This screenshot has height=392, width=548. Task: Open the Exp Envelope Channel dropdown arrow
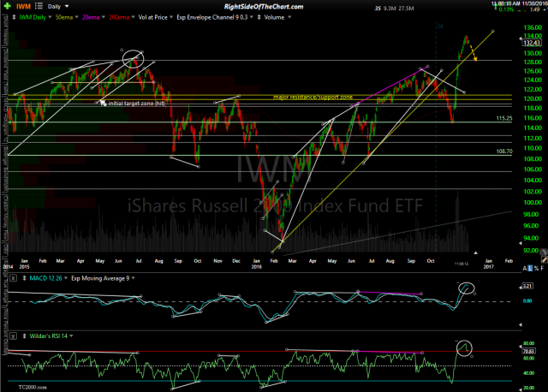[x=251, y=17]
